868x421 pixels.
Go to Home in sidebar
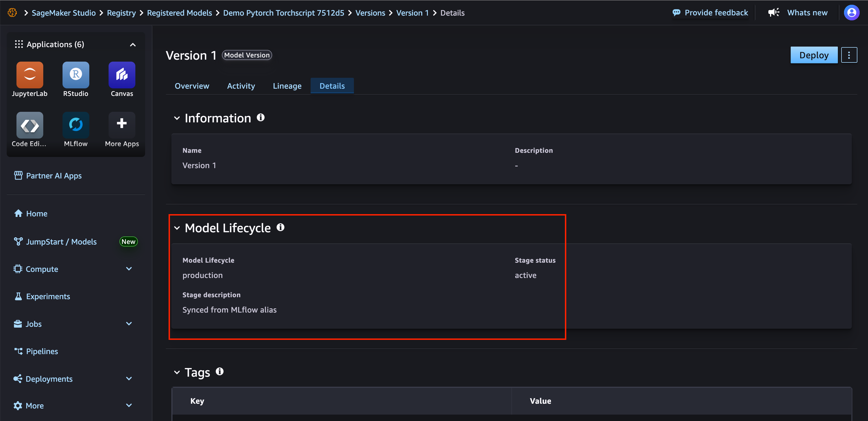tap(37, 213)
